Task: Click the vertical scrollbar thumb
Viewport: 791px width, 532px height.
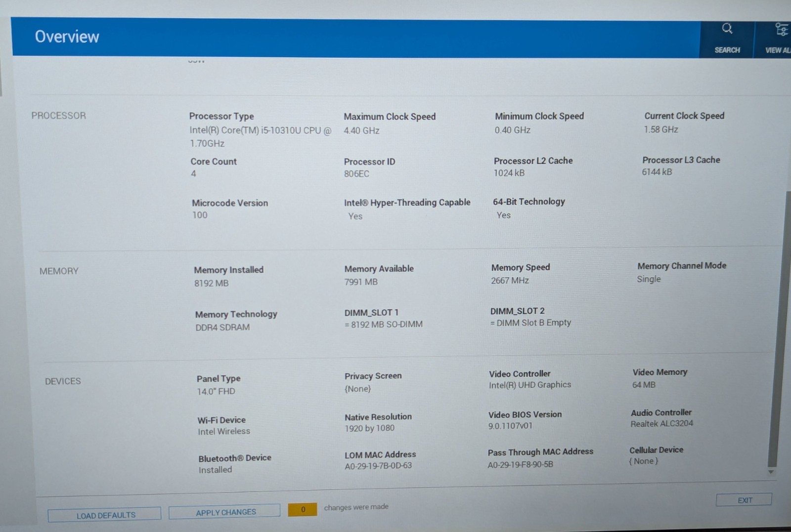Action: pyautogui.click(x=779, y=328)
